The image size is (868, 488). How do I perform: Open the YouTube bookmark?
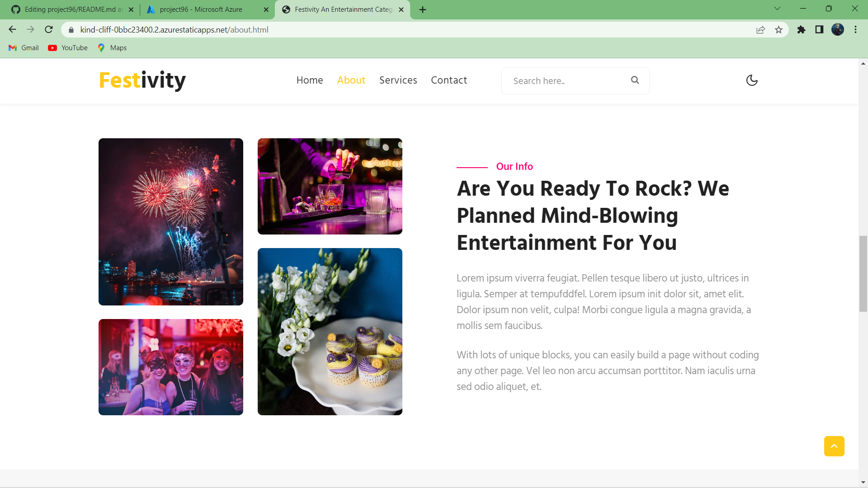68,48
